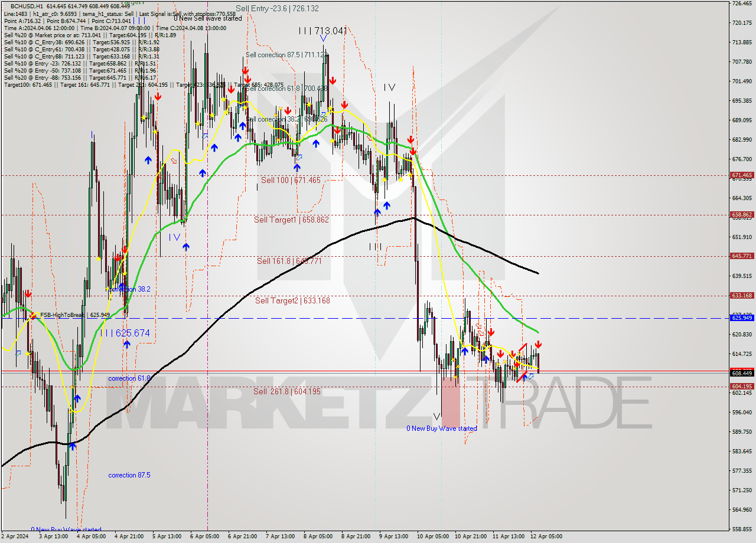Click the '6 Apr 05:00' time axis label

(205, 537)
